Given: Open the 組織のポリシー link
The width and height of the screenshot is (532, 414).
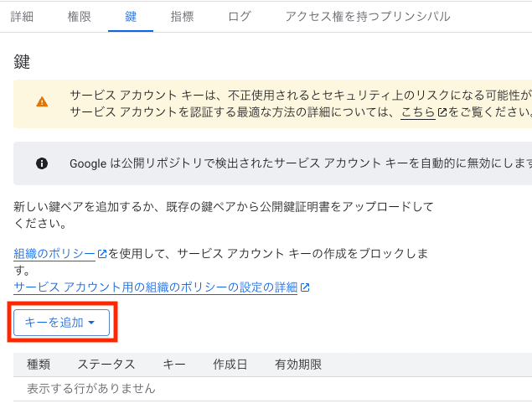Looking at the screenshot, I should coord(54,254).
